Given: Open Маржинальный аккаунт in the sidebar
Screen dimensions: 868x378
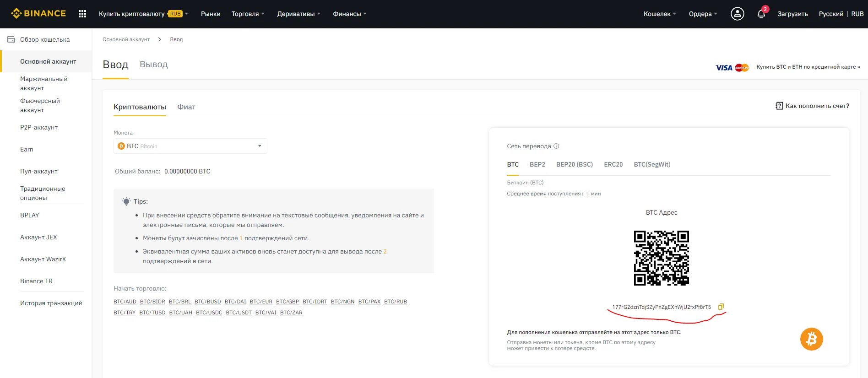Looking at the screenshot, I should (x=44, y=83).
